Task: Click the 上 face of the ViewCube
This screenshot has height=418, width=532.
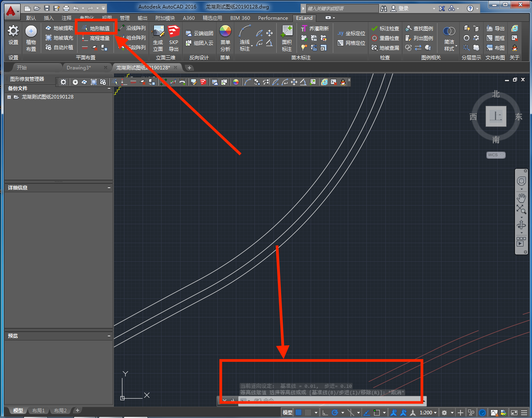Action: point(496,116)
